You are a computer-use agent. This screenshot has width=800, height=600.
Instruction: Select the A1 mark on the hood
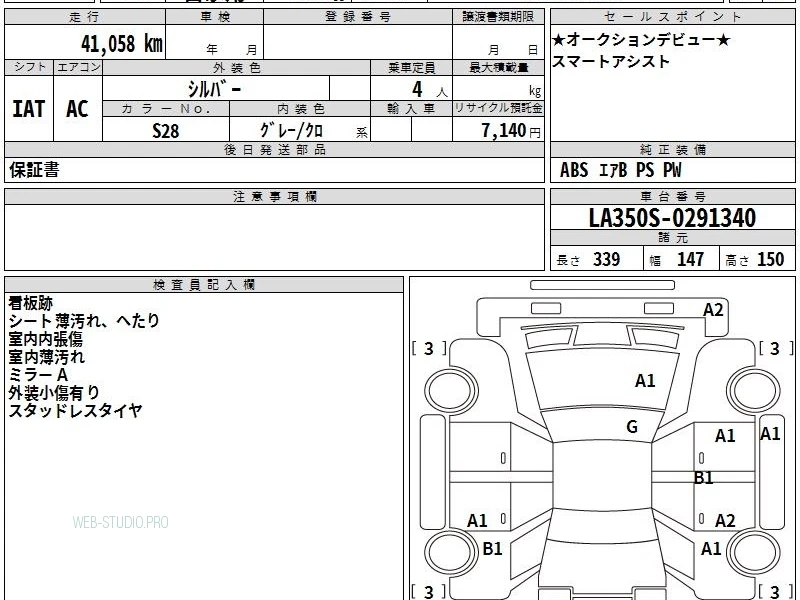click(x=645, y=381)
